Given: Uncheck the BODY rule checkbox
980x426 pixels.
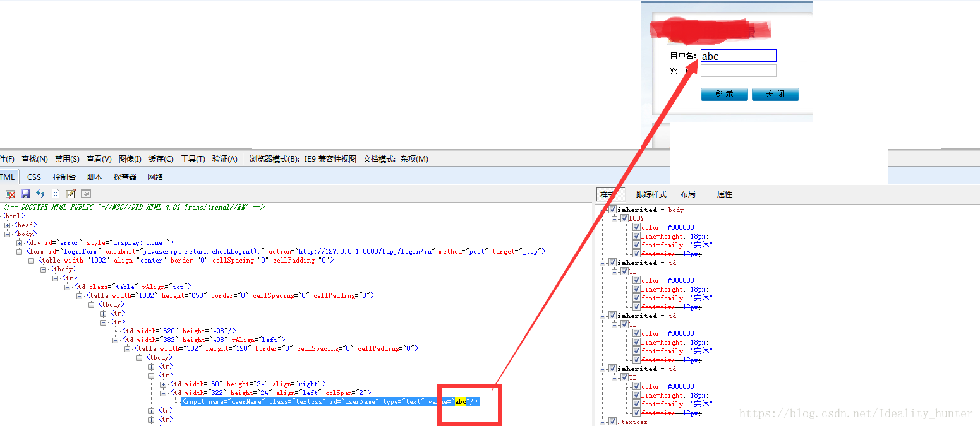Looking at the screenshot, I should 624,218.
